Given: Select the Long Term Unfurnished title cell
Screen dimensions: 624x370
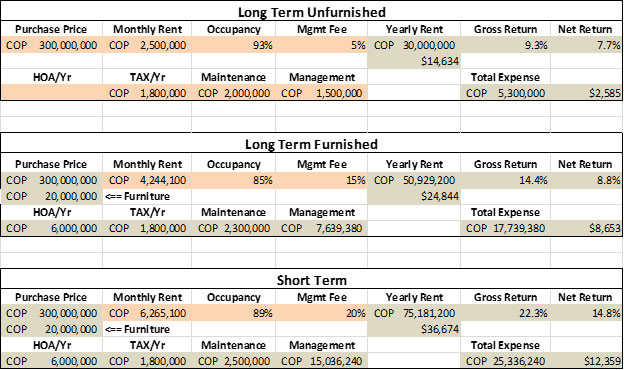Looking at the screenshot, I should point(312,12).
